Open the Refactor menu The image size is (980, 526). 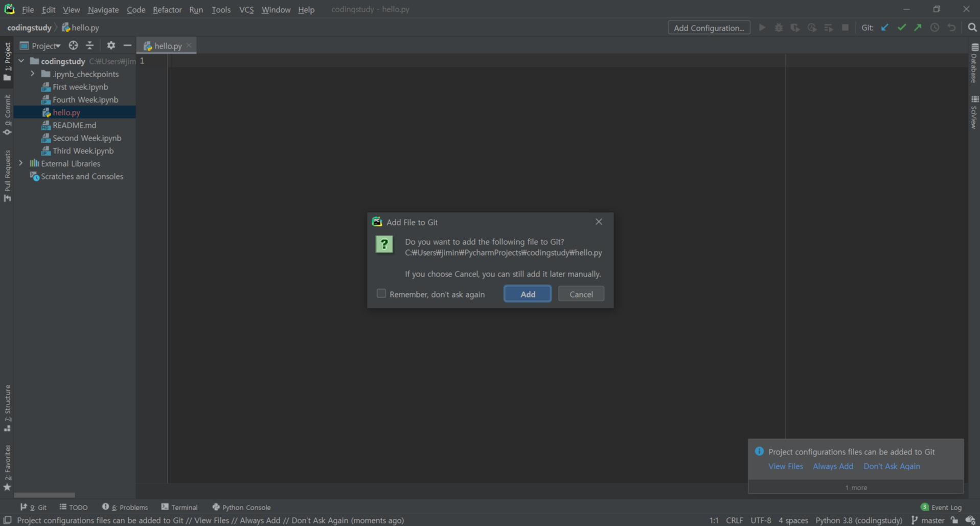[167, 9]
